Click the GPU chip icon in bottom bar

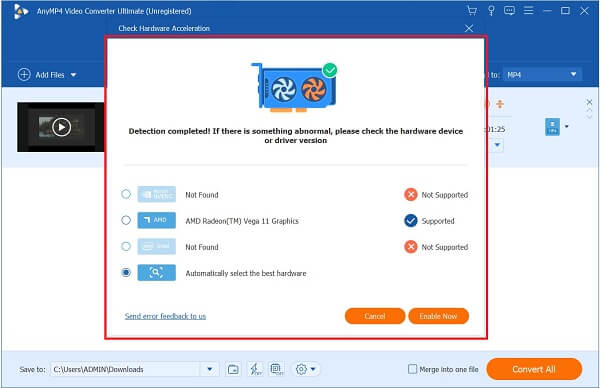[x=277, y=369]
